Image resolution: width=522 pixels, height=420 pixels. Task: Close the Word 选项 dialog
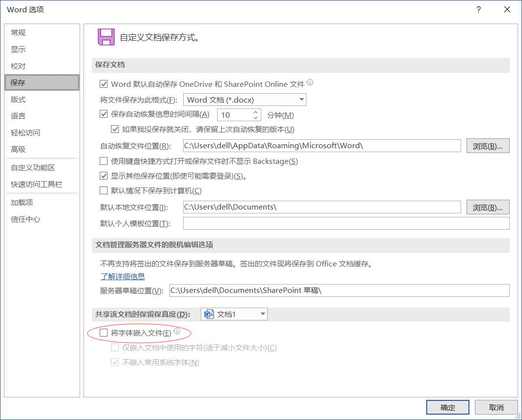[507, 9]
